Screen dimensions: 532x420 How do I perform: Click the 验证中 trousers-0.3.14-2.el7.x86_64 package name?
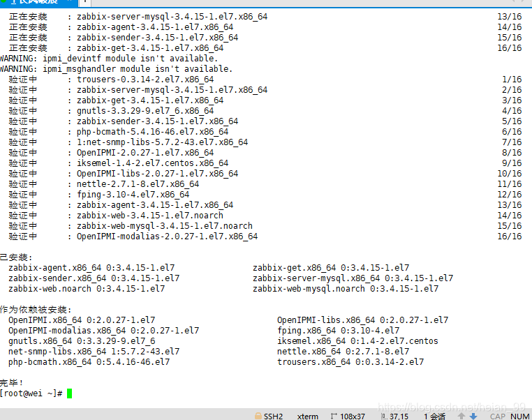coord(145,80)
